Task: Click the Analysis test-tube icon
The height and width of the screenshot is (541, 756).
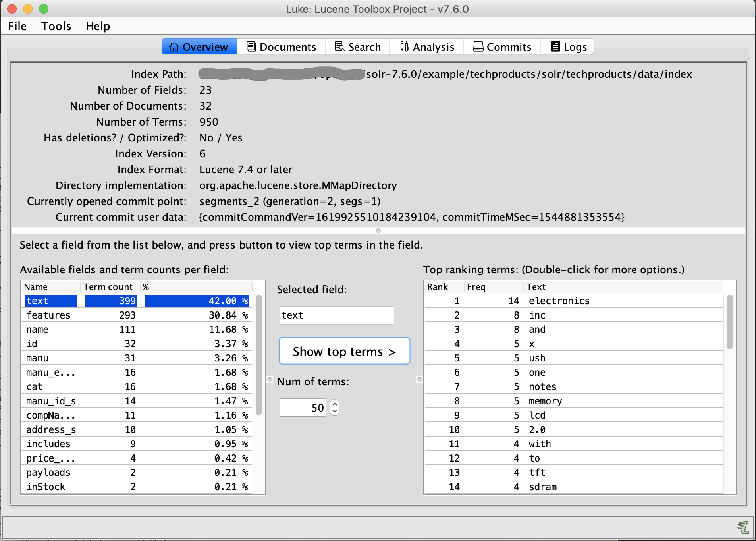Action: click(x=404, y=46)
